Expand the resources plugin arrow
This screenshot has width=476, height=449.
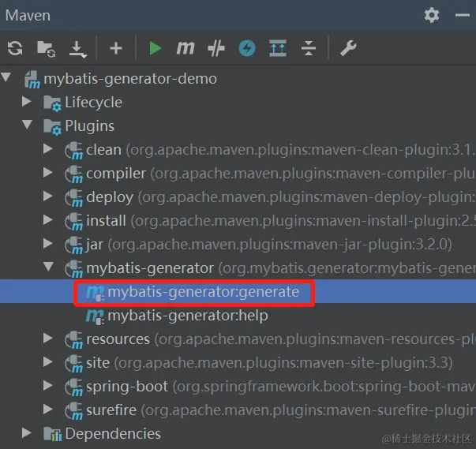tap(48, 338)
